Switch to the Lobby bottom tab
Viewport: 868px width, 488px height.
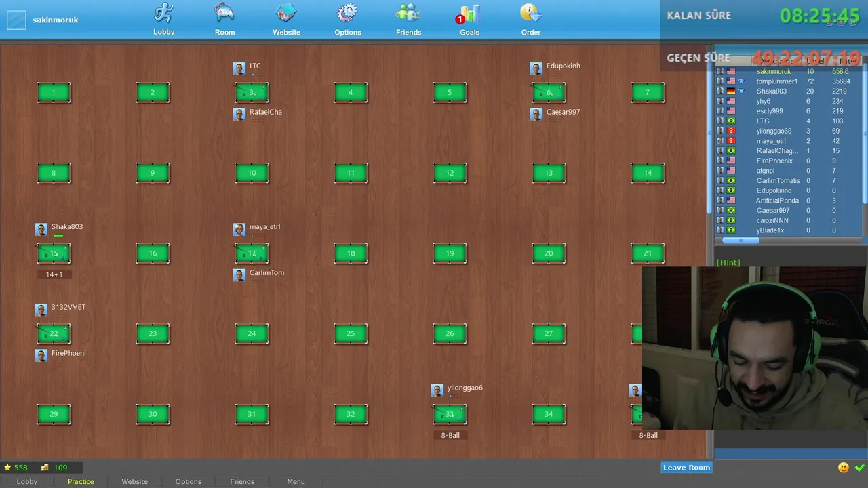[x=27, y=481]
